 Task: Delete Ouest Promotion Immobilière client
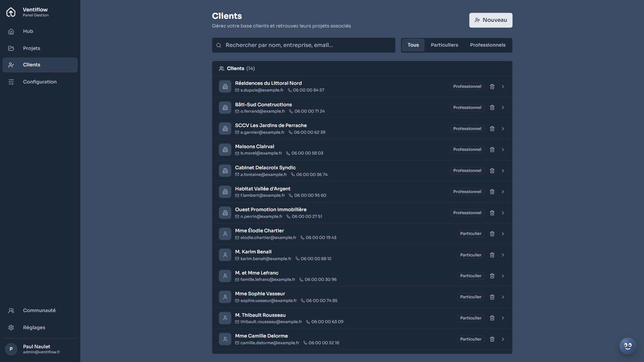[492, 213]
